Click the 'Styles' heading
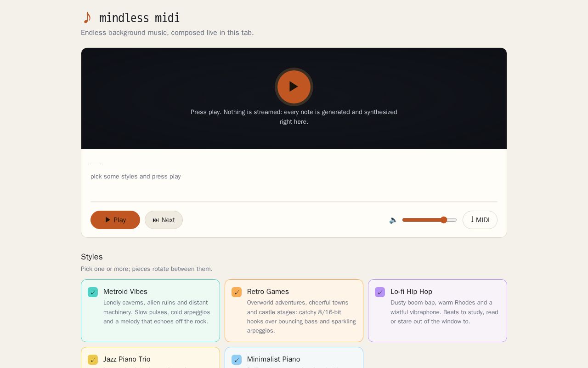Viewport: 588px width, 368px height. pos(92,257)
